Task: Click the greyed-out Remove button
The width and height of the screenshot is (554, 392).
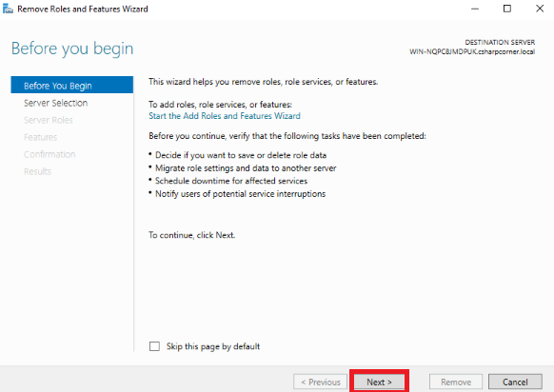Action: (456, 382)
